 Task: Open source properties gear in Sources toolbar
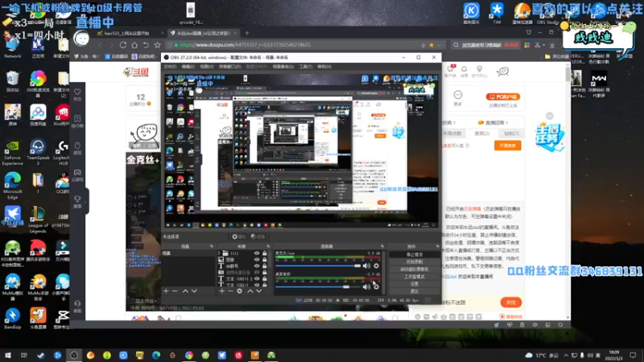pos(239,291)
